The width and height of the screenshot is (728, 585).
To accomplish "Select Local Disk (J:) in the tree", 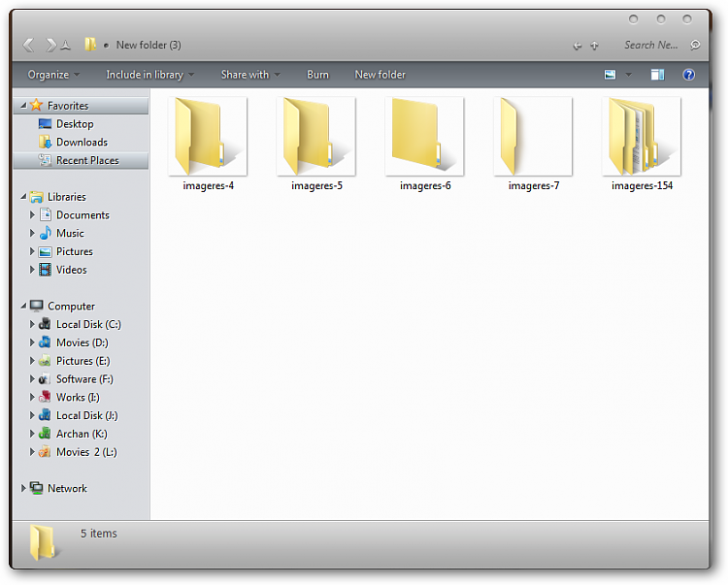I will 86,415.
